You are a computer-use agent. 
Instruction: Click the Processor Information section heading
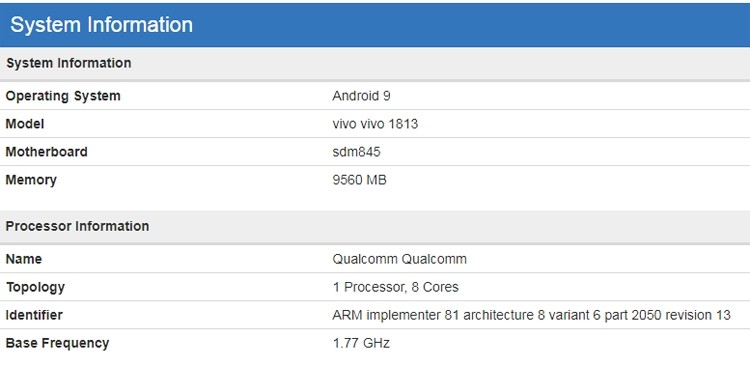[77, 226]
